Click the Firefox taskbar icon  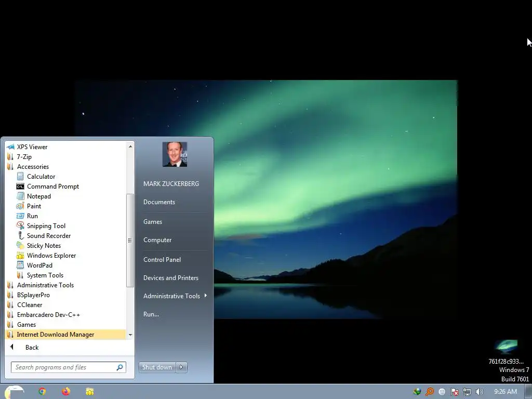click(66, 392)
